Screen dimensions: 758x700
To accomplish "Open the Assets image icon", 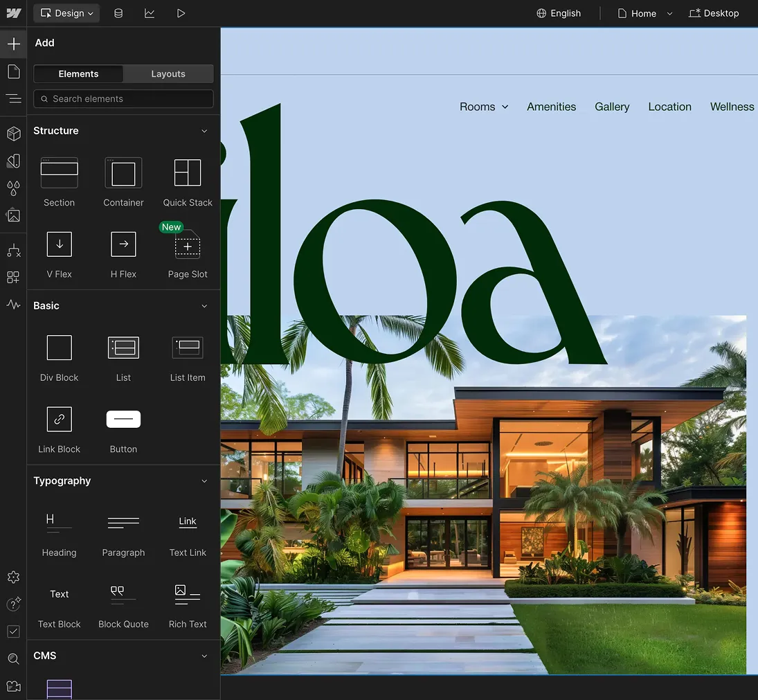I will point(14,215).
